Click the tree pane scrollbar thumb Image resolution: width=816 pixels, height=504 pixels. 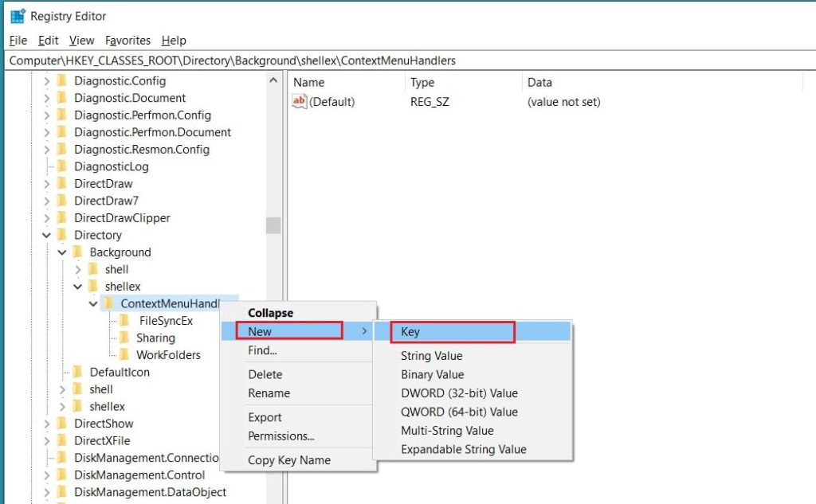[273, 225]
